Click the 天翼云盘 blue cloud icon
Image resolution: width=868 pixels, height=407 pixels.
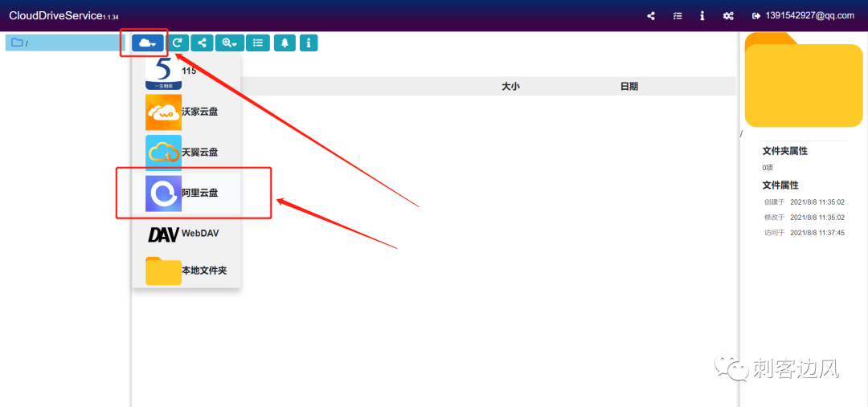click(x=163, y=153)
